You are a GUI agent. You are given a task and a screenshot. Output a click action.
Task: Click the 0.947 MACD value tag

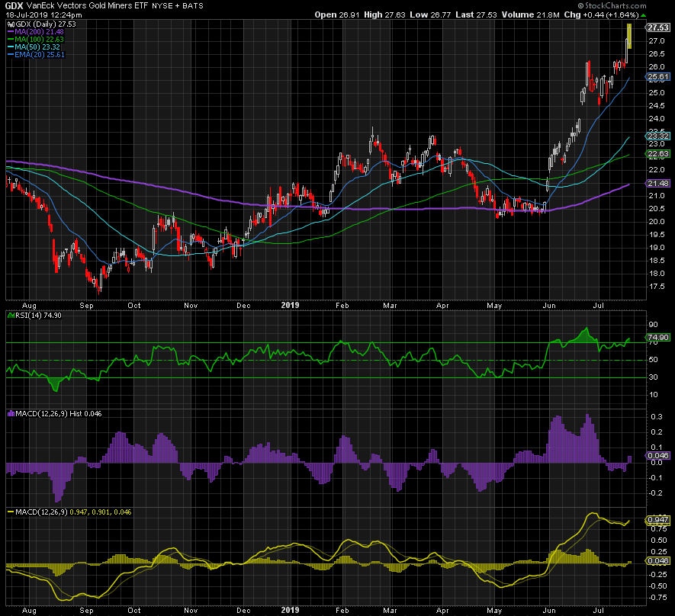point(657,521)
